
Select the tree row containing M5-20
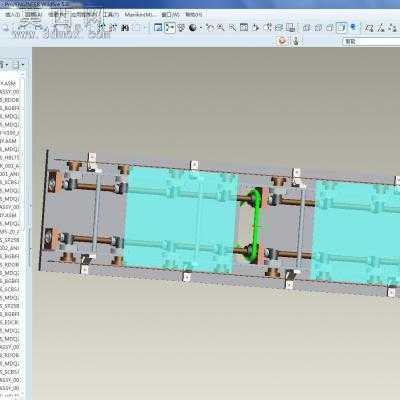click(10, 232)
